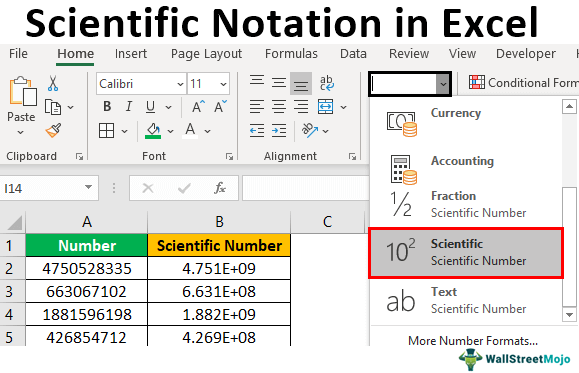The width and height of the screenshot is (579, 373).
Task: Cancel the formula bar entry with X
Action: point(148,188)
